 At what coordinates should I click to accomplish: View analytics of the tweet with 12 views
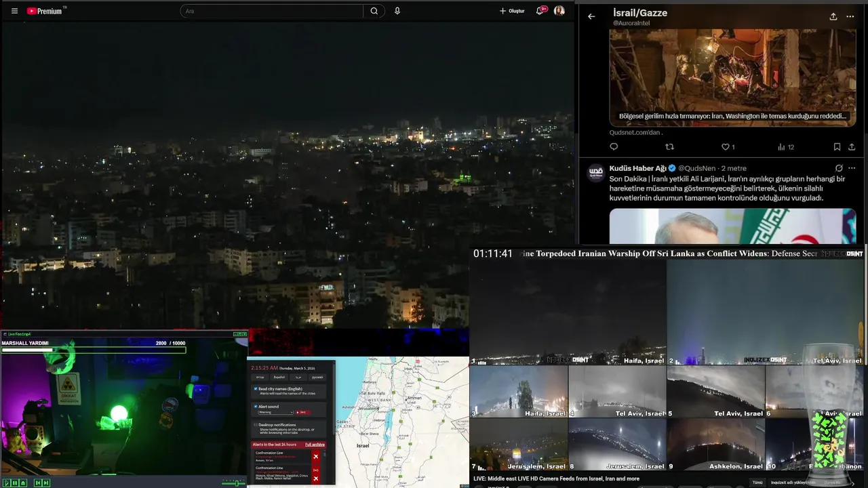pos(785,146)
